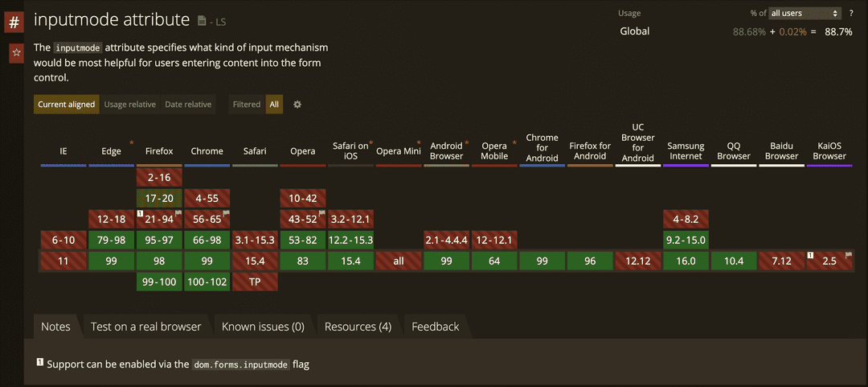The height and width of the screenshot is (387, 868).
Task: Click IE 11 current version cell
Action: pos(63,261)
